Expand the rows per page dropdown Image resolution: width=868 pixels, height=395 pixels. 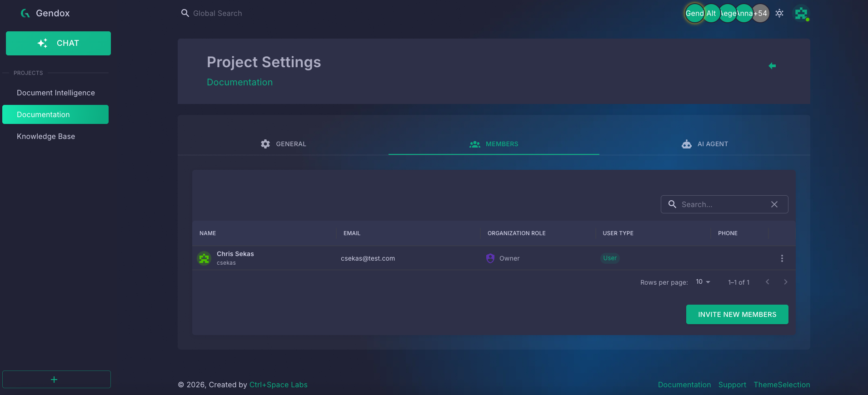pyautogui.click(x=703, y=282)
